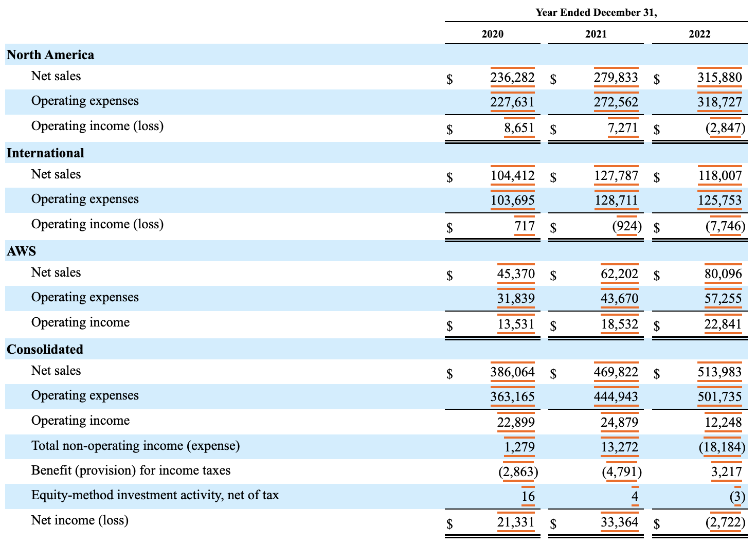Select International net sales value 104,412

pos(512,176)
